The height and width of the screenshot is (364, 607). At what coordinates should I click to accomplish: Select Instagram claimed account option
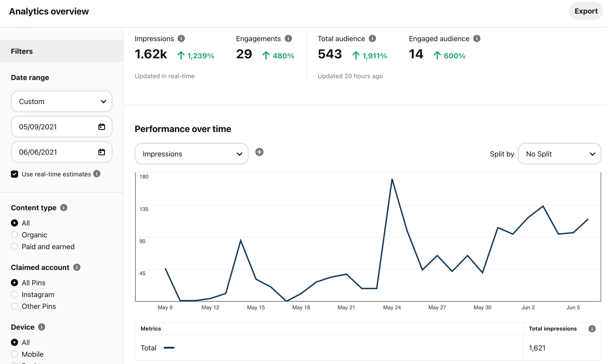15,294
